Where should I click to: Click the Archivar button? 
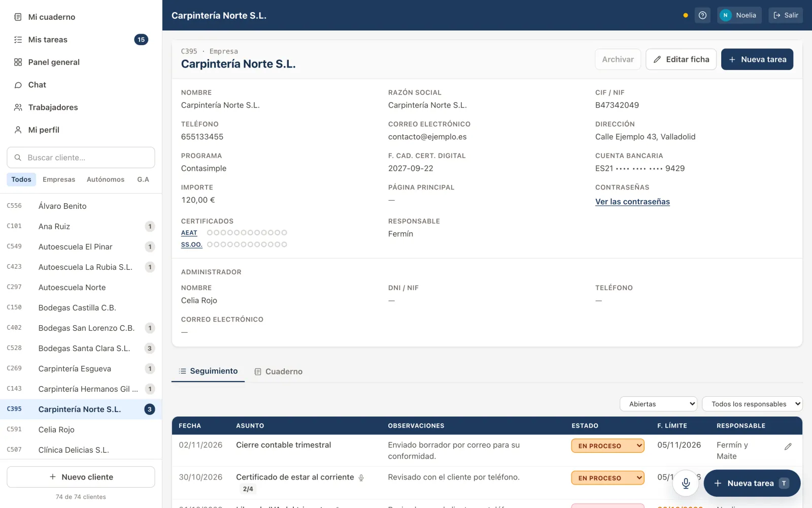click(x=618, y=59)
